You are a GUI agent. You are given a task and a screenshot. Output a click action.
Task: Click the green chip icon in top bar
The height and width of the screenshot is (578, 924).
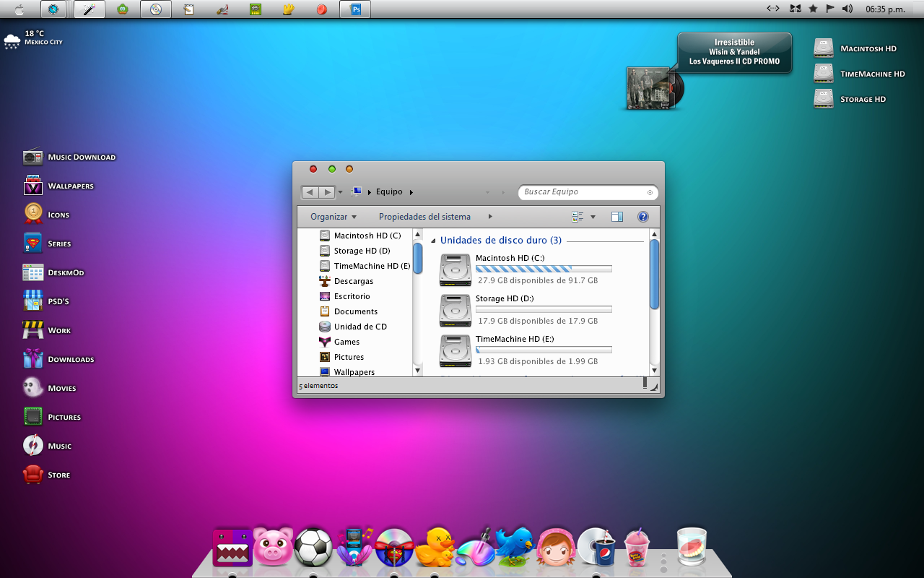click(x=256, y=9)
